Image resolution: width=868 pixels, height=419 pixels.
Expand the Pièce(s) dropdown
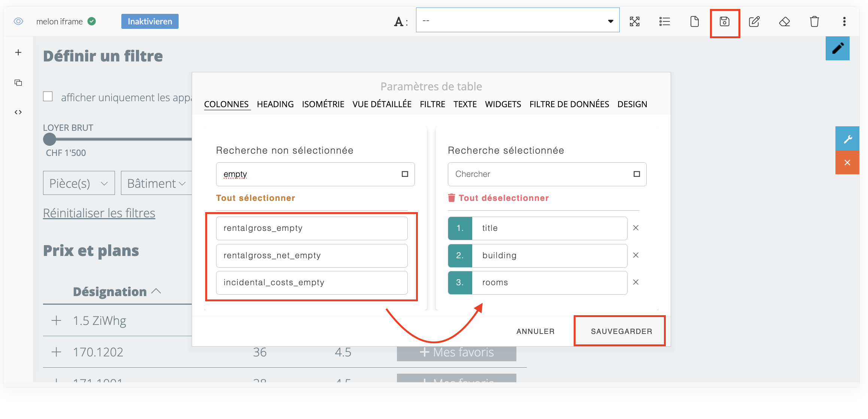click(79, 183)
